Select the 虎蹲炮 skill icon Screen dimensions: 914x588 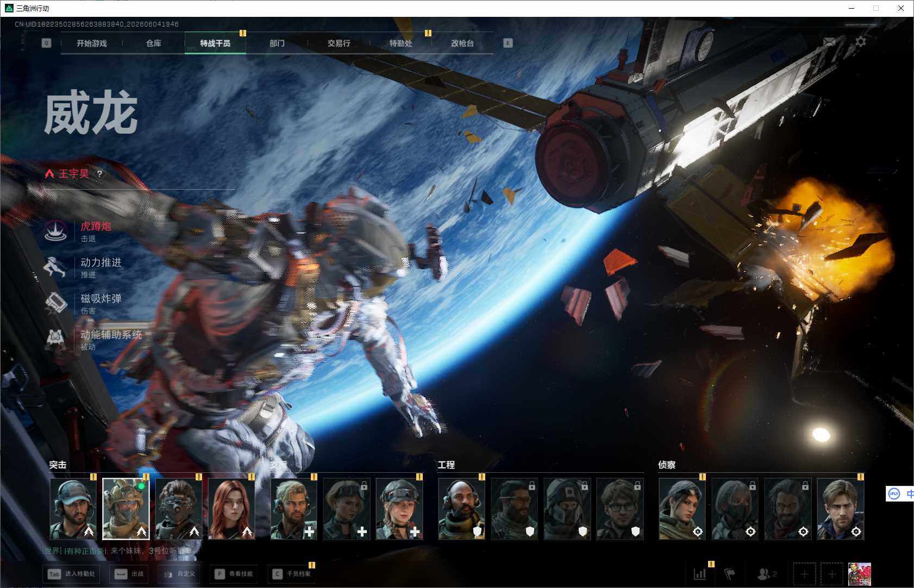[55, 230]
